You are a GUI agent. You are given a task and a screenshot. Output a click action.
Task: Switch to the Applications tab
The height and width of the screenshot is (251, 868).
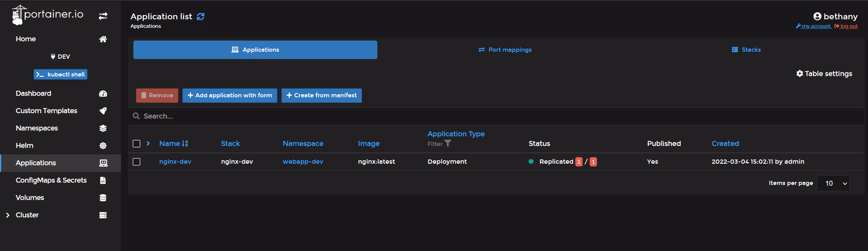[255, 50]
